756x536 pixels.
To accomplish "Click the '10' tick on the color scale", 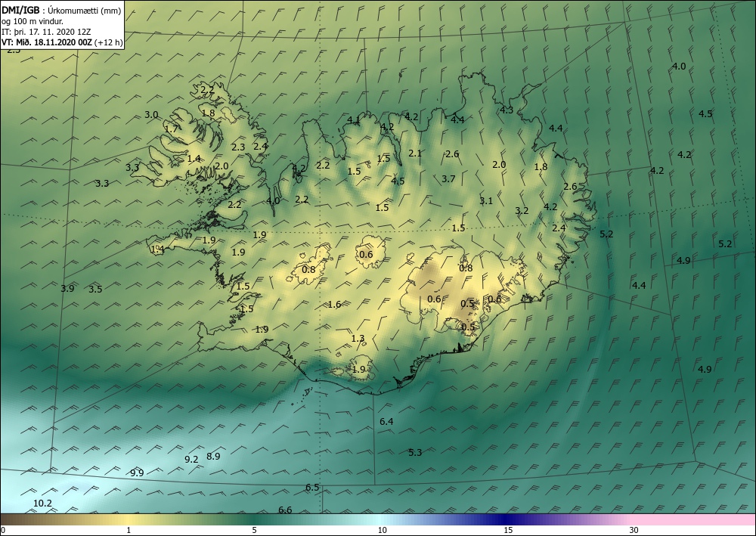I will [x=383, y=530].
